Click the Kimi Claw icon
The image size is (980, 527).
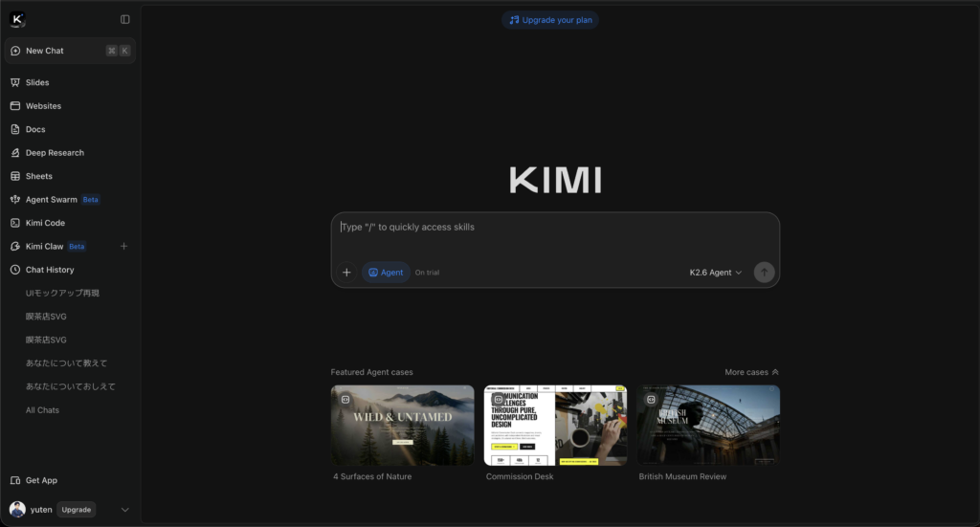tap(15, 247)
